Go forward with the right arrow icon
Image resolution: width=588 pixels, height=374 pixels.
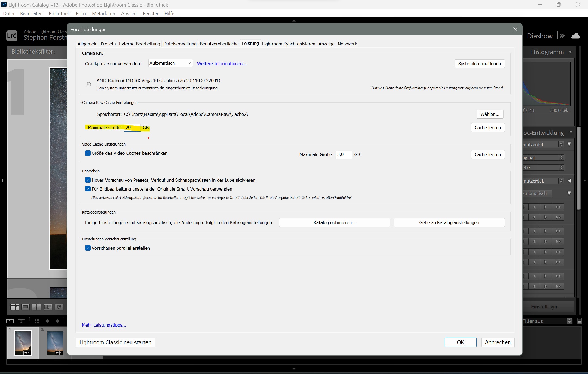[57, 321]
